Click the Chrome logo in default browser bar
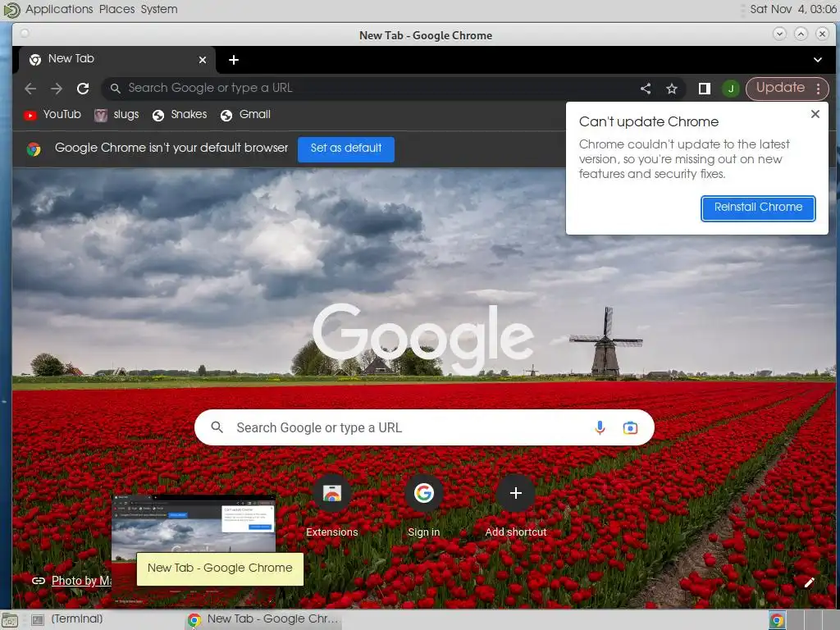 coord(34,149)
